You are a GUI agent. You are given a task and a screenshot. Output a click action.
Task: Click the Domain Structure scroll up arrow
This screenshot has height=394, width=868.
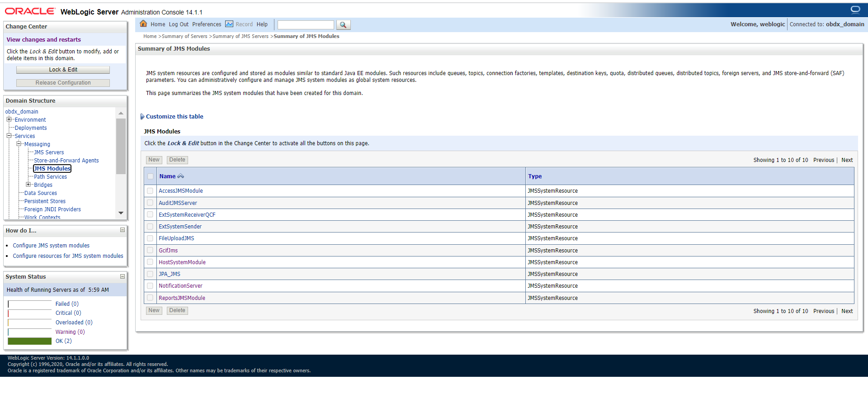(121, 113)
